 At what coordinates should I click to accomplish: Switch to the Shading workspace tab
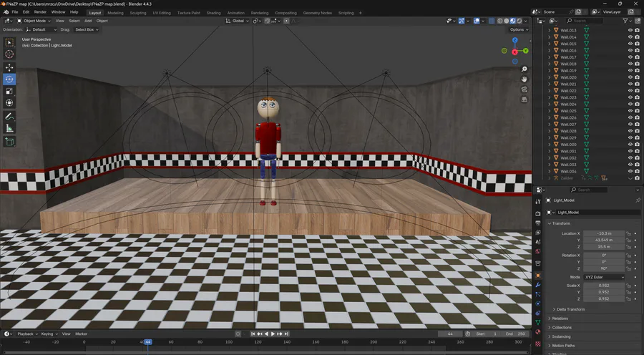pyautogui.click(x=213, y=13)
